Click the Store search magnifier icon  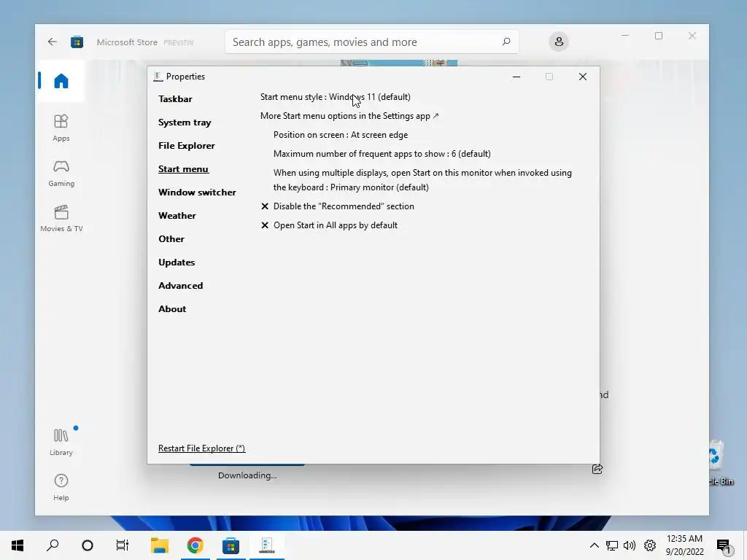pos(506,42)
